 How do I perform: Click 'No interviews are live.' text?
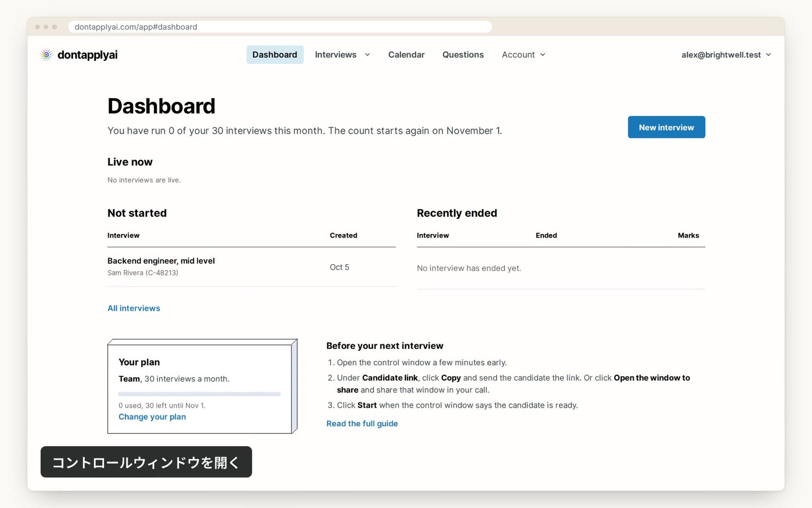pos(144,180)
